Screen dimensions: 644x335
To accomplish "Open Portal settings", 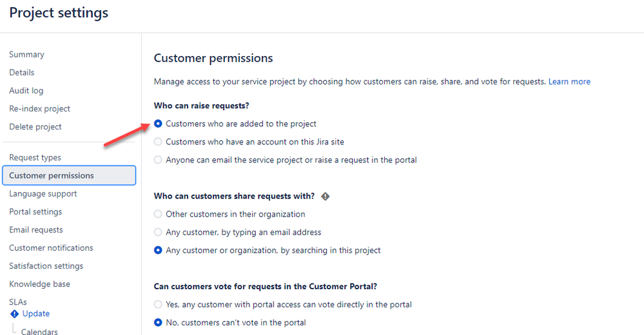I will tap(35, 212).
